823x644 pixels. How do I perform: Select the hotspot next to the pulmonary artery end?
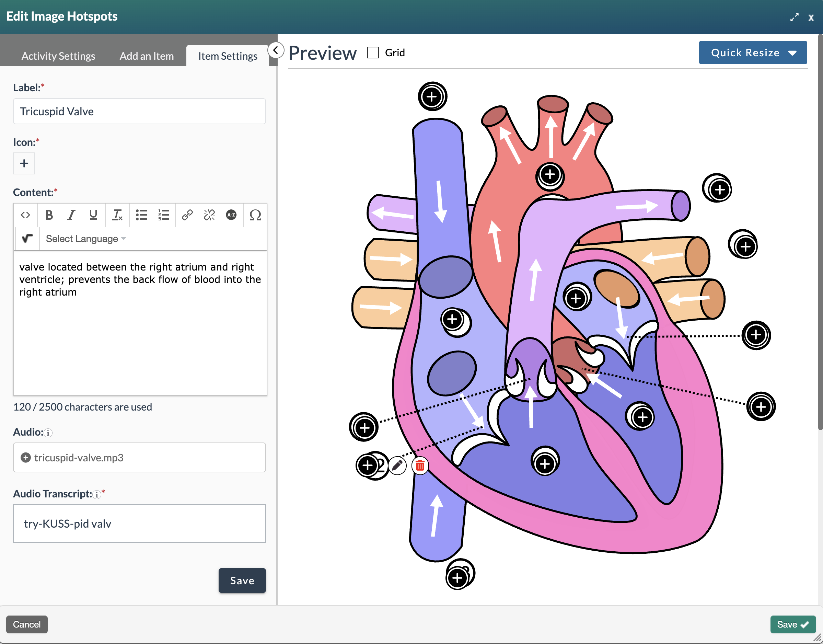tap(720, 189)
